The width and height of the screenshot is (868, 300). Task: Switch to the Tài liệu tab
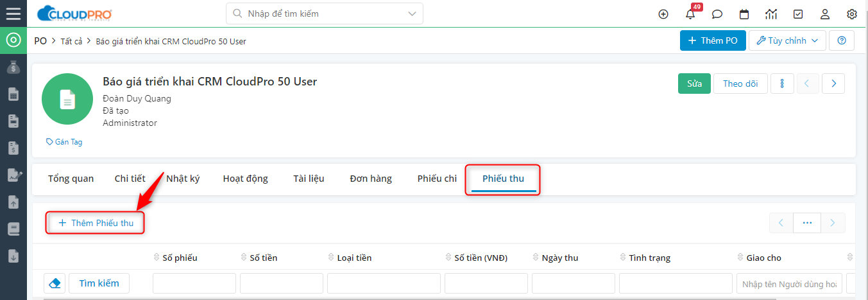[309, 179]
